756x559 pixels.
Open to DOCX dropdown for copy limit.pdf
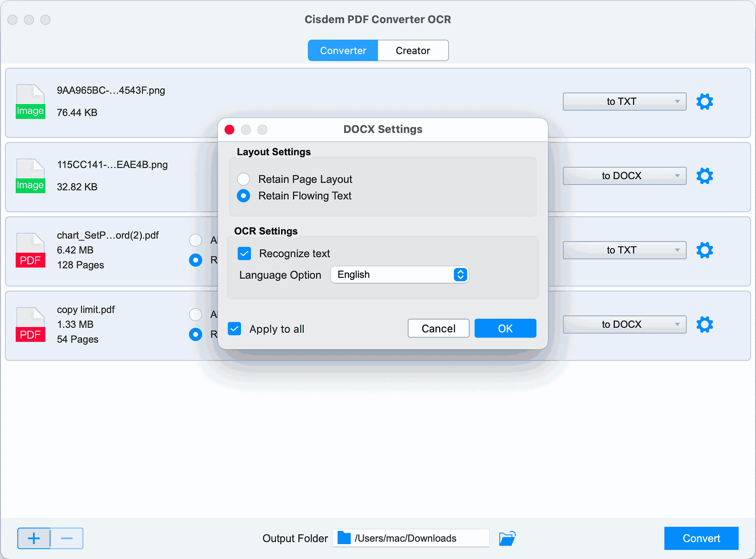tap(624, 325)
